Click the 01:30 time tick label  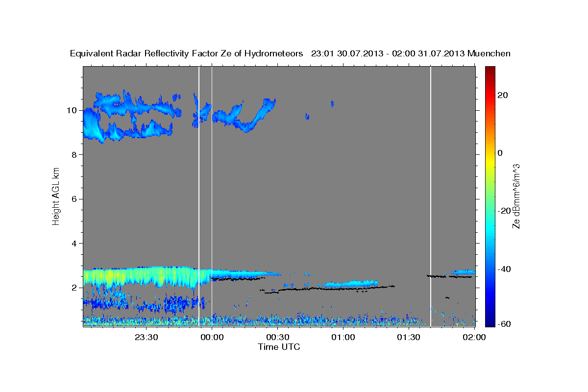pyautogui.click(x=409, y=337)
